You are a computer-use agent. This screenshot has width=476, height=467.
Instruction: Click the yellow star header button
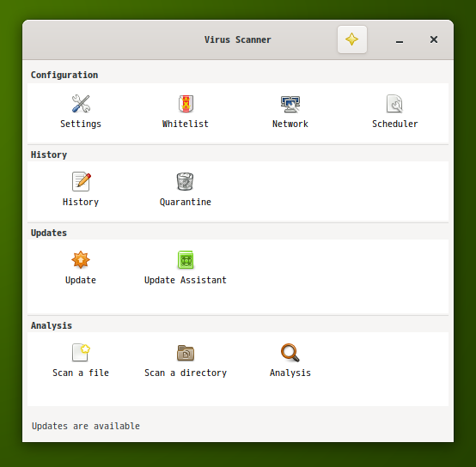[x=352, y=39]
